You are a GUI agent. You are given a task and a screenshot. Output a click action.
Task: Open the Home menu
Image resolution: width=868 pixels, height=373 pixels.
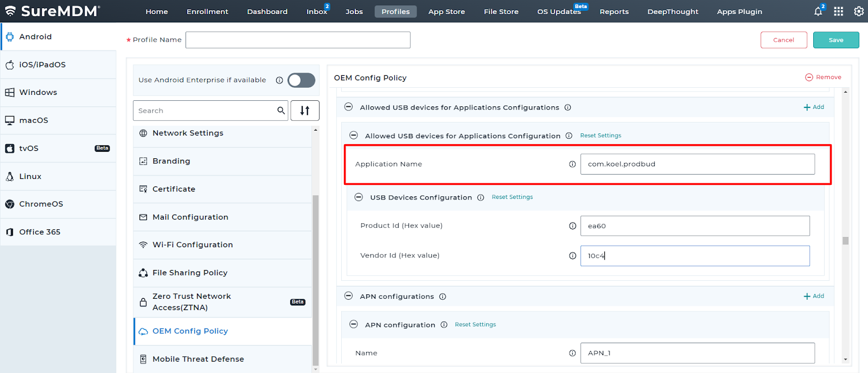click(x=157, y=11)
